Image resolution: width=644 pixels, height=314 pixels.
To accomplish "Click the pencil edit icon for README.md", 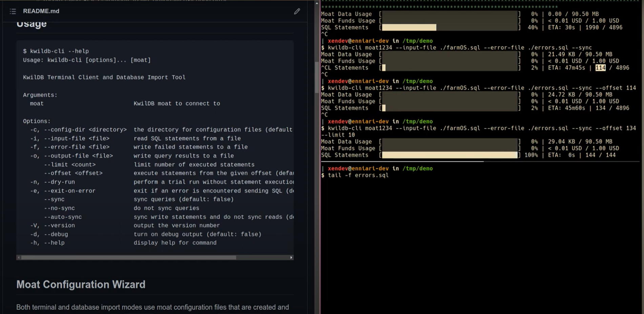I will (297, 12).
